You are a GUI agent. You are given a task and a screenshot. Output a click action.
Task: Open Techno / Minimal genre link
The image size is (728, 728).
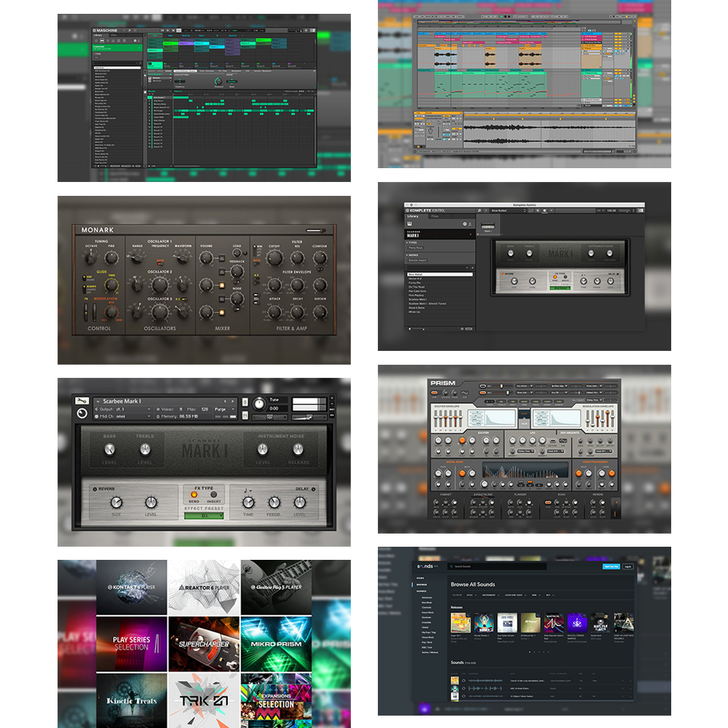click(x=430, y=652)
